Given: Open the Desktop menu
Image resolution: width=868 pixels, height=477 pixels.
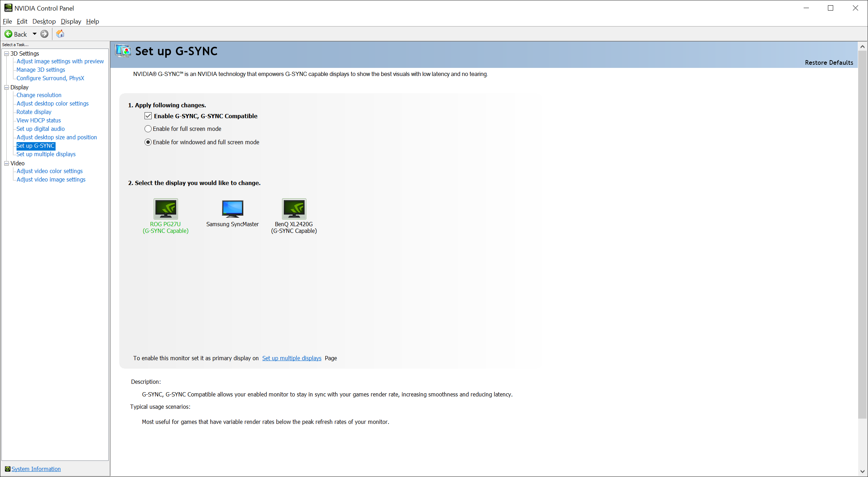Looking at the screenshot, I should tap(44, 21).
